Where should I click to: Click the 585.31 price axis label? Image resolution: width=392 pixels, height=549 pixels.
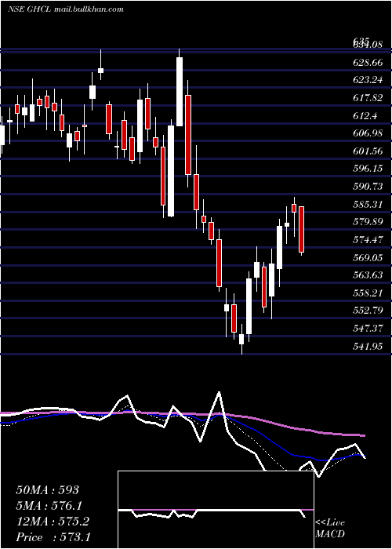click(x=368, y=205)
